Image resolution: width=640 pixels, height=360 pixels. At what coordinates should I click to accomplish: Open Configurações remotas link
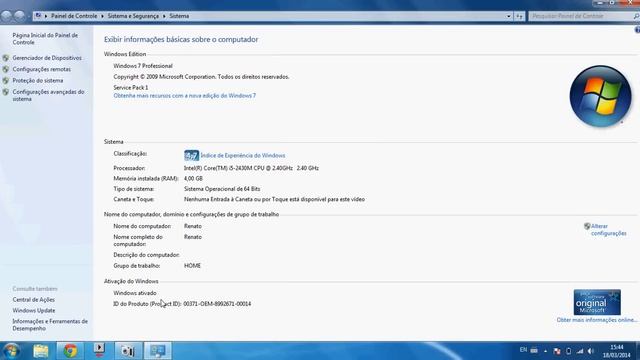tap(41, 69)
